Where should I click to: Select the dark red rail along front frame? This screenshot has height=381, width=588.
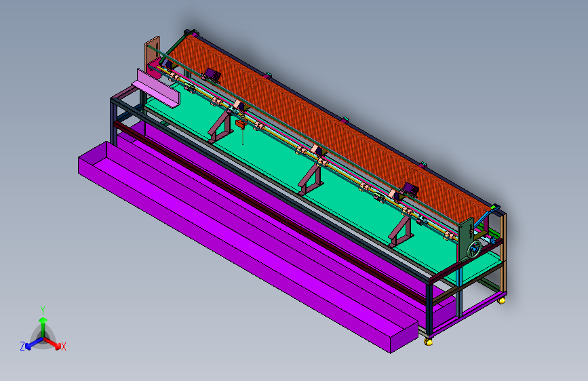point(270,212)
